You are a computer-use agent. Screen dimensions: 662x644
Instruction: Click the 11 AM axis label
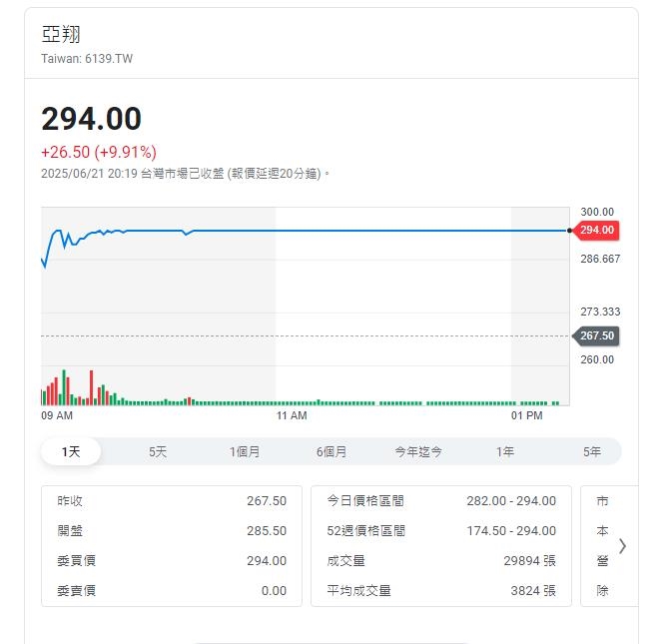coord(292,415)
